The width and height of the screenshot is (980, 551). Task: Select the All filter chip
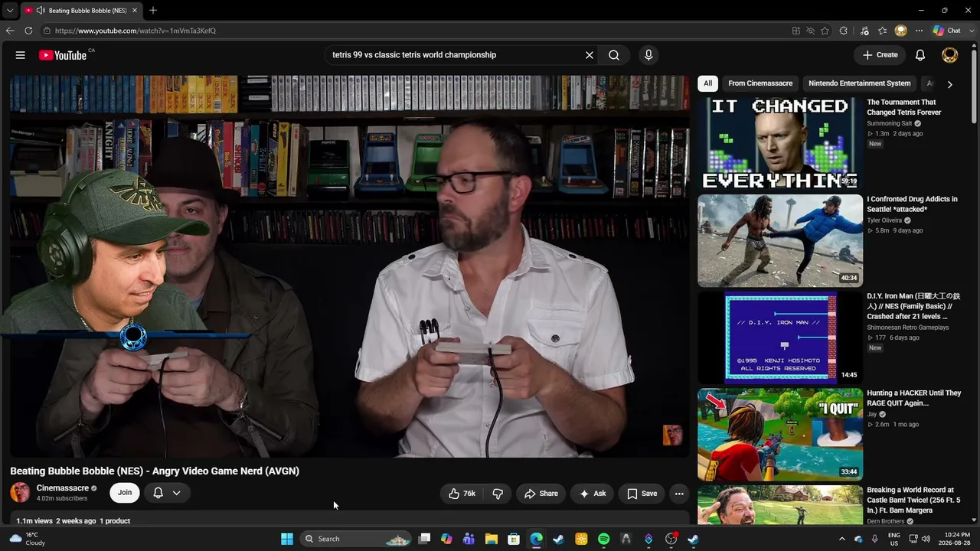708,83
